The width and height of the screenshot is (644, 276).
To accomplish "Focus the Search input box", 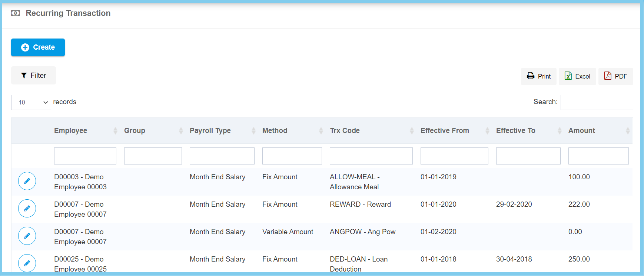I will 597,103.
